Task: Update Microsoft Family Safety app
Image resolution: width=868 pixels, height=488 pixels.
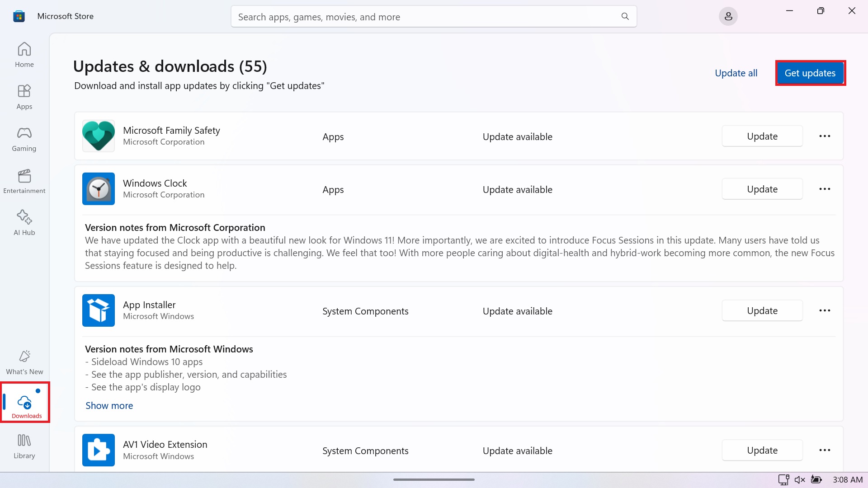Action: [x=762, y=136]
